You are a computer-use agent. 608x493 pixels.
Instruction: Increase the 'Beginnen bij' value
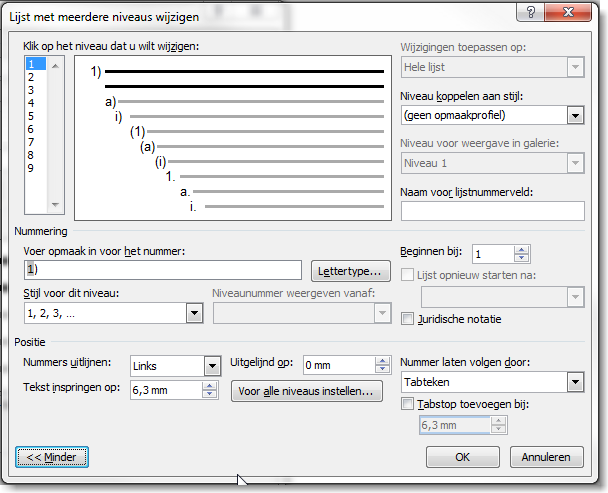coord(522,250)
